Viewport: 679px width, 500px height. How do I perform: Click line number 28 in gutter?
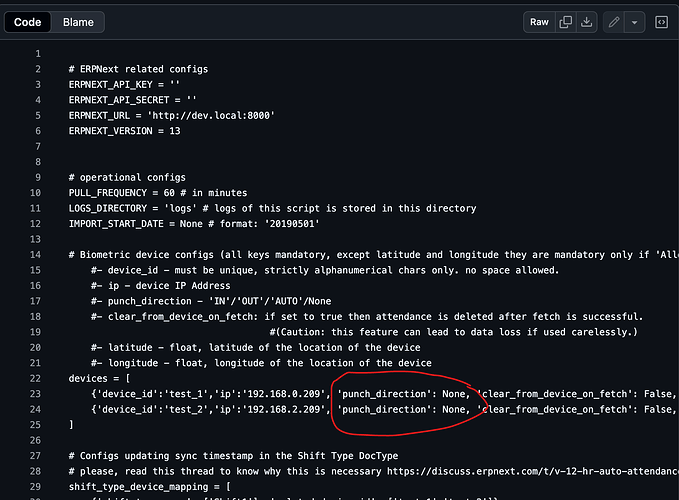[x=35, y=472]
